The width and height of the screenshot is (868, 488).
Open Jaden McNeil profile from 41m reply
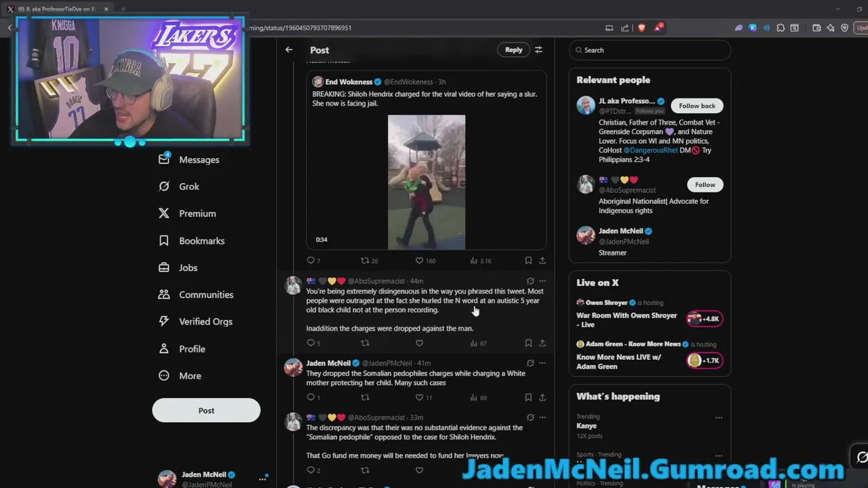(x=328, y=363)
